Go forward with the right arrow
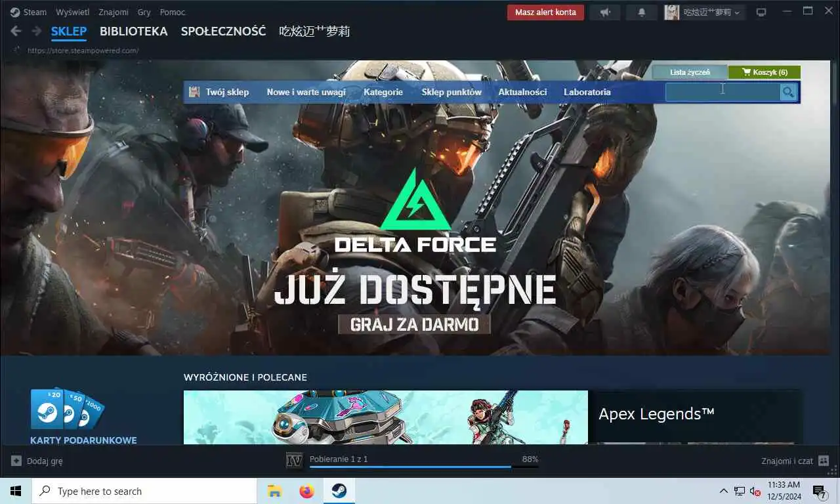 (x=37, y=31)
